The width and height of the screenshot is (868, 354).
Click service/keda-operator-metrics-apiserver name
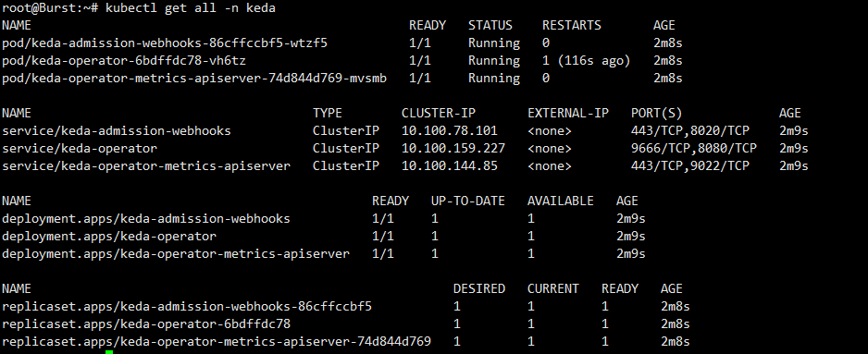click(x=146, y=166)
